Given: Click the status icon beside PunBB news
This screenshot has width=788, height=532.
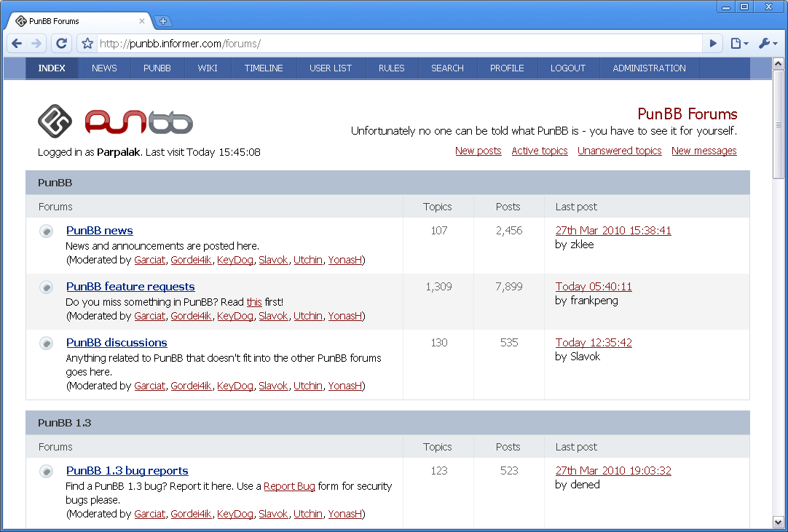Looking at the screenshot, I should tap(46, 231).
